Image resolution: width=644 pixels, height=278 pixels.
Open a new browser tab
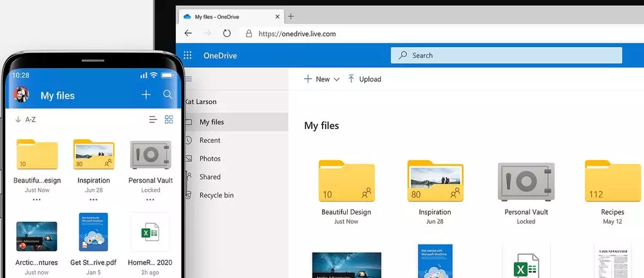(291, 16)
